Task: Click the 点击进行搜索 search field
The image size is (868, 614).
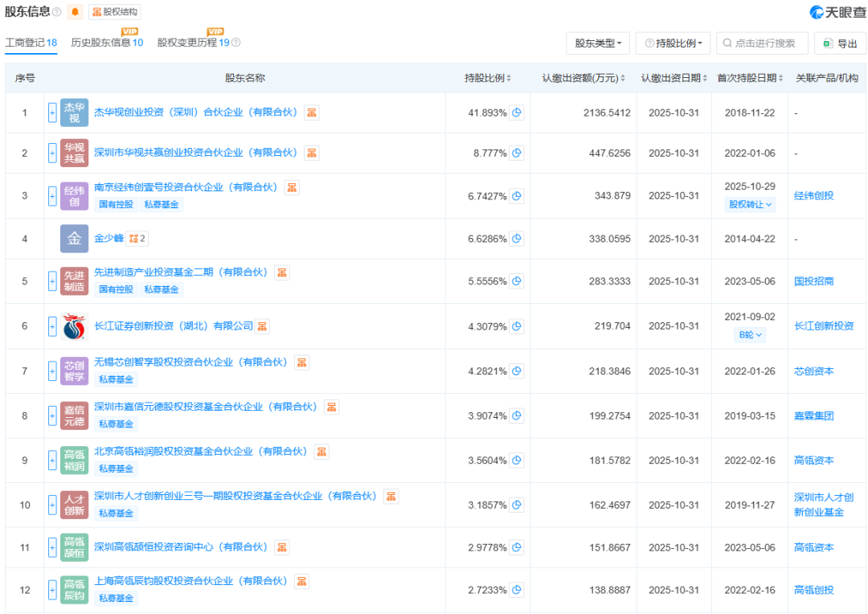Action: click(x=762, y=43)
